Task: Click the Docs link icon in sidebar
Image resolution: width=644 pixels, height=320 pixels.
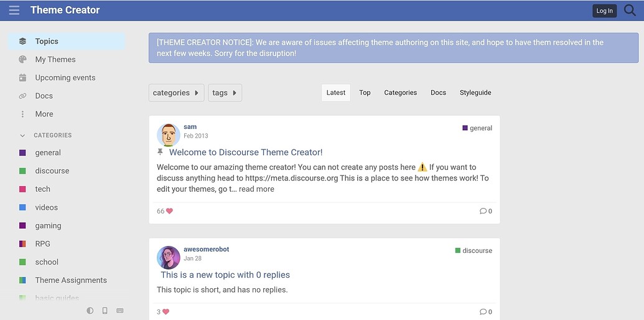Action: coord(23,96)
